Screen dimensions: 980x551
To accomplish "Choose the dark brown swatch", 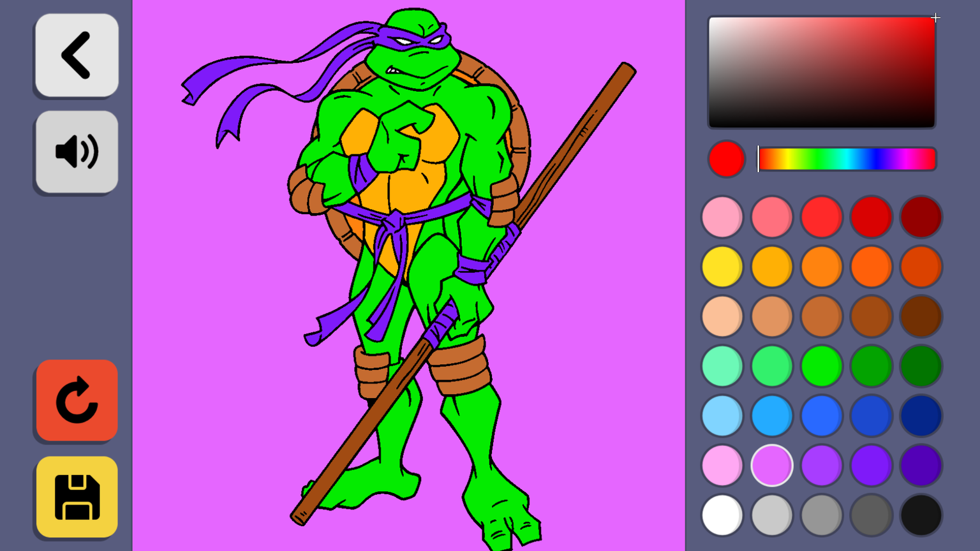I will tap(921, 316).
